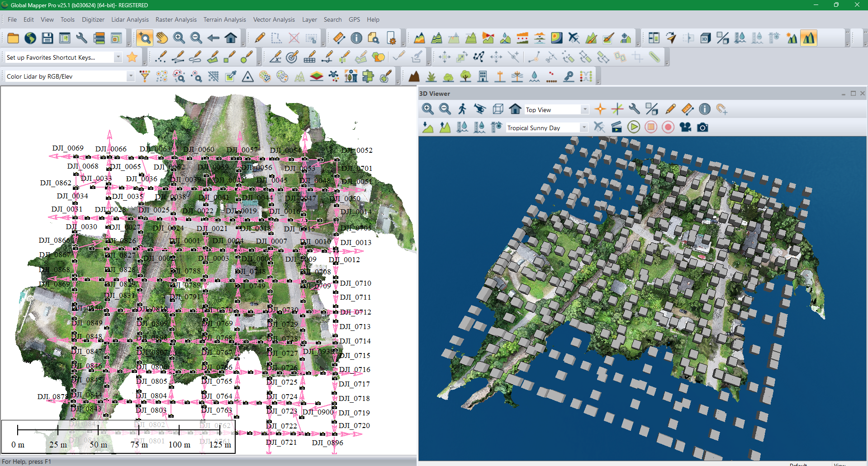Open the Lidar Analysis menu
Screen dimensions: 868x466
point(130,19)
